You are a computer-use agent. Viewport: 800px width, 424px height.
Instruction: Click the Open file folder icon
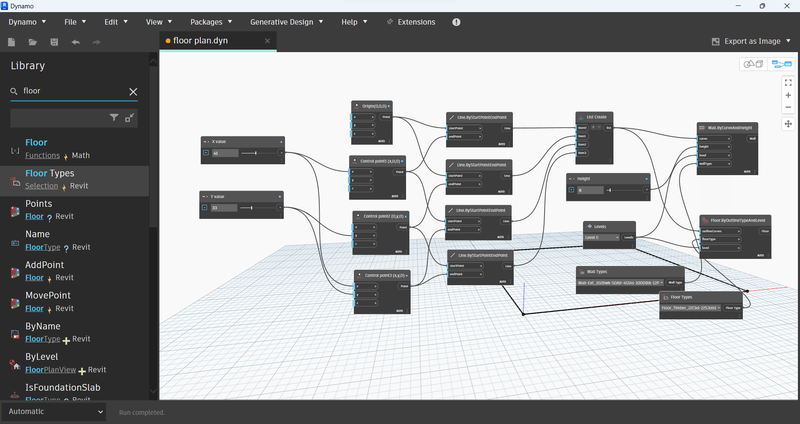click(x=33, y=42)
